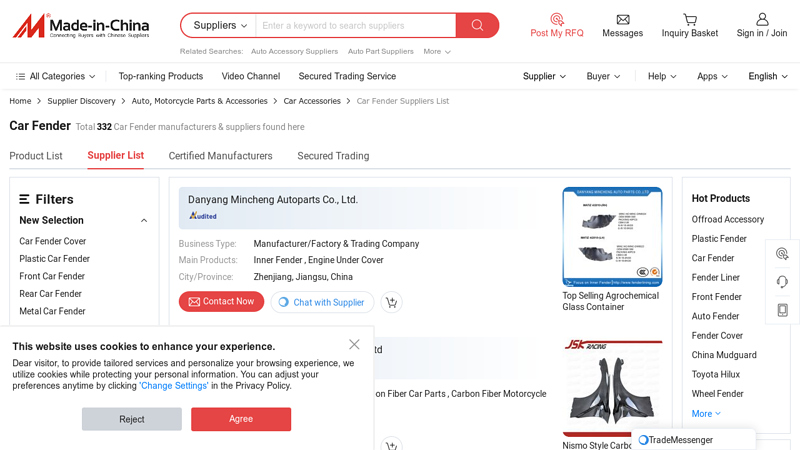Open China Mudguard hot product

click(x=724, y=355)
